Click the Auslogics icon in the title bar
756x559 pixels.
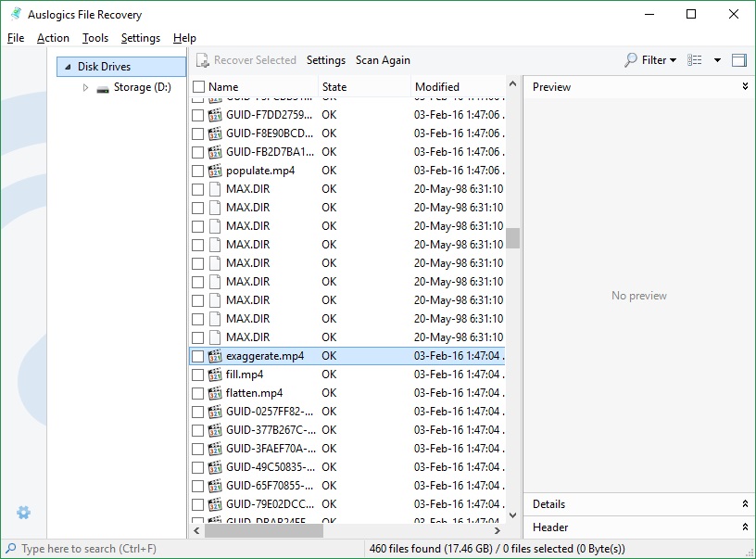[15, 14]
